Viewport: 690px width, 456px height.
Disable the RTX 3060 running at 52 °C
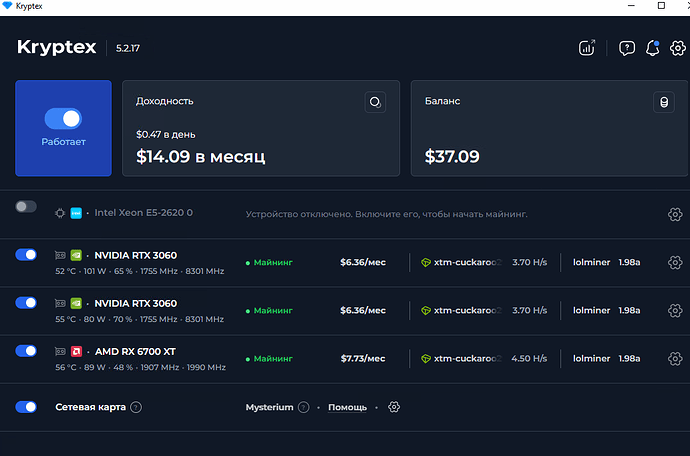[x=26, y=254]
